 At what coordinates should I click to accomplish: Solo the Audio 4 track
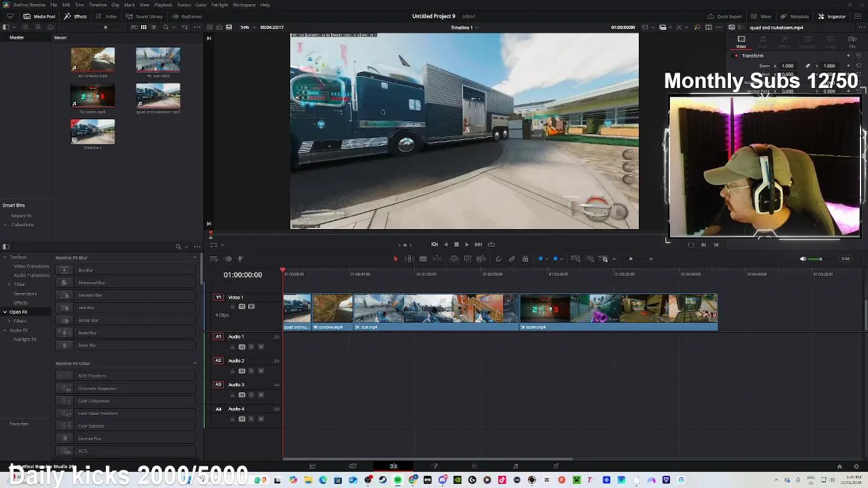(x=252, y=420)
